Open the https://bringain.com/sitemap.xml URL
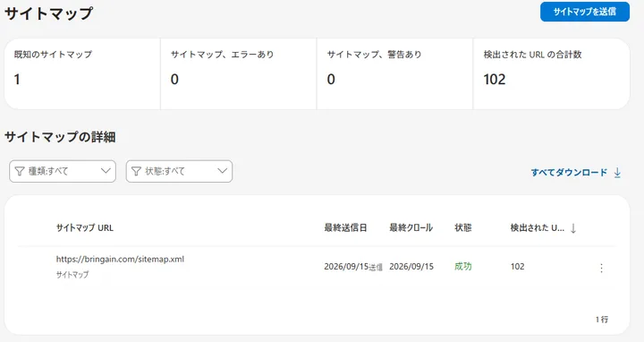 coord(120,260)
